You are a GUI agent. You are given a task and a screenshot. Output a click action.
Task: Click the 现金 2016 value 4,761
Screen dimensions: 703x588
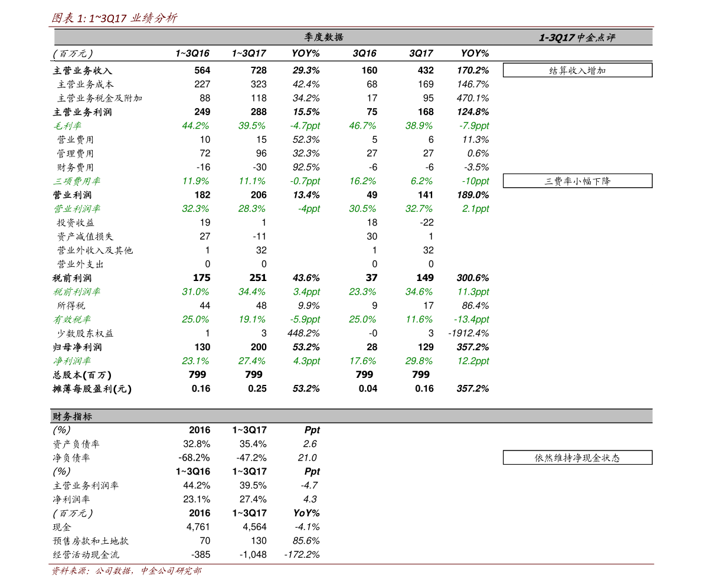198,527
